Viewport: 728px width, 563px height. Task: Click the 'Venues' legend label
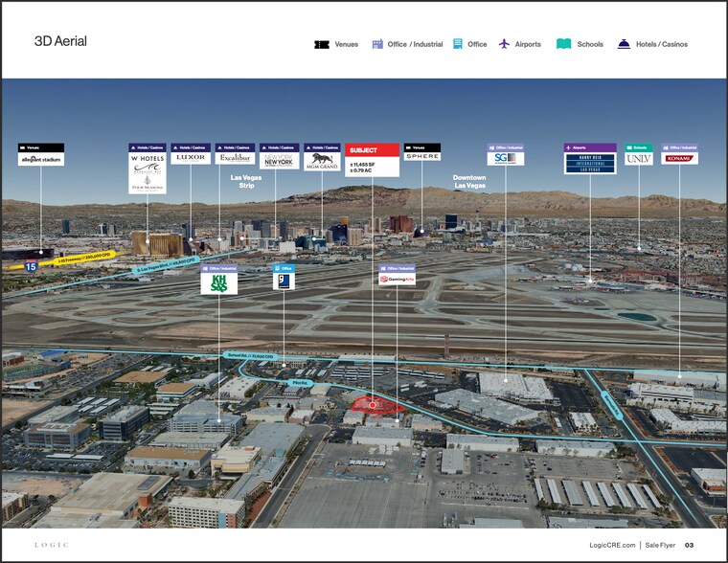pyautogui.click(x=347, y=45)
